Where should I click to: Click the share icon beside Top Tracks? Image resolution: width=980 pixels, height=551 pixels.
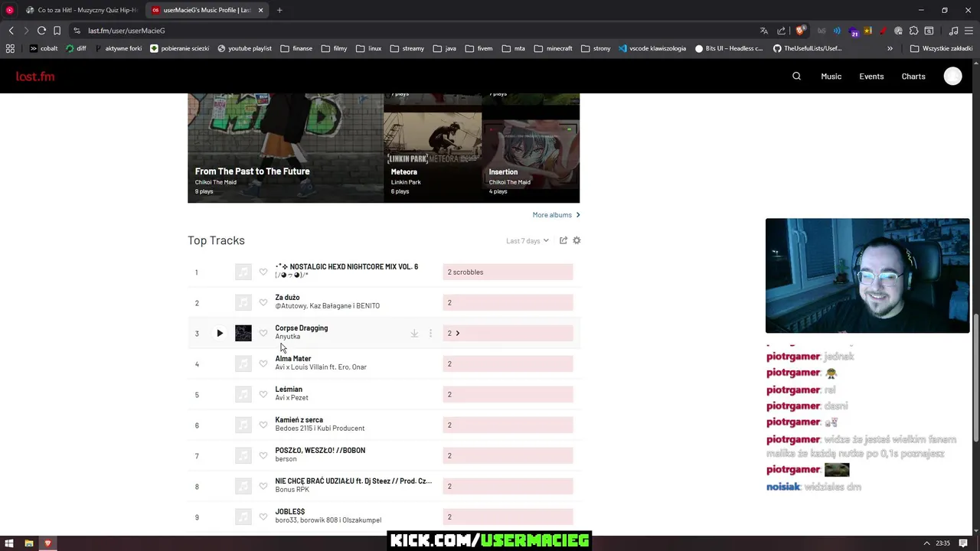[563, 240]
